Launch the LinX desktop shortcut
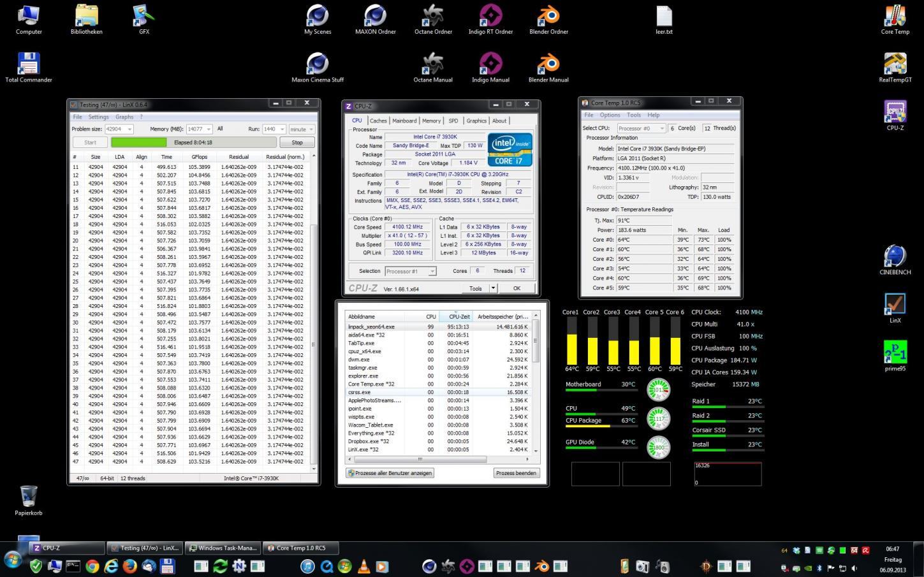The width and height of the screenshot is (924, 577). tap(895, 309)
